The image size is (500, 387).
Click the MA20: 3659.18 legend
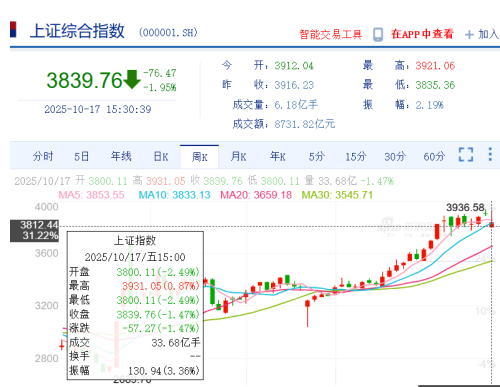coord(256,195)
